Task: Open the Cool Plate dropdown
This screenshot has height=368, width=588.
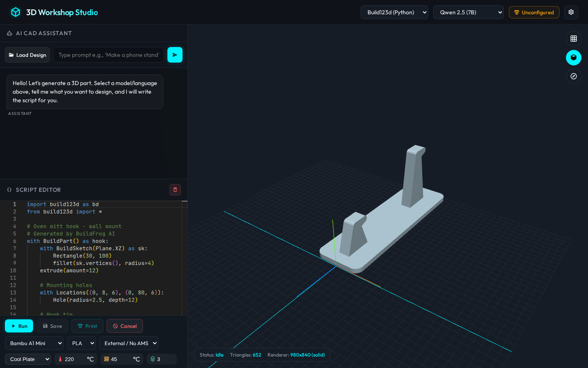Action: pos(28,359)
